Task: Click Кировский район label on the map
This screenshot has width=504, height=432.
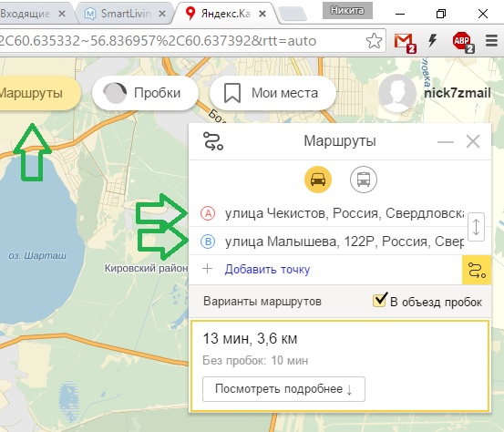Action: [146, 268]
